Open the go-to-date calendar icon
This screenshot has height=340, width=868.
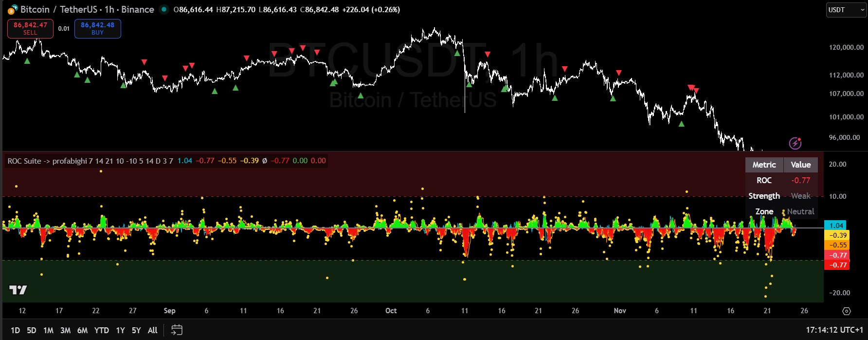point(177,330)
